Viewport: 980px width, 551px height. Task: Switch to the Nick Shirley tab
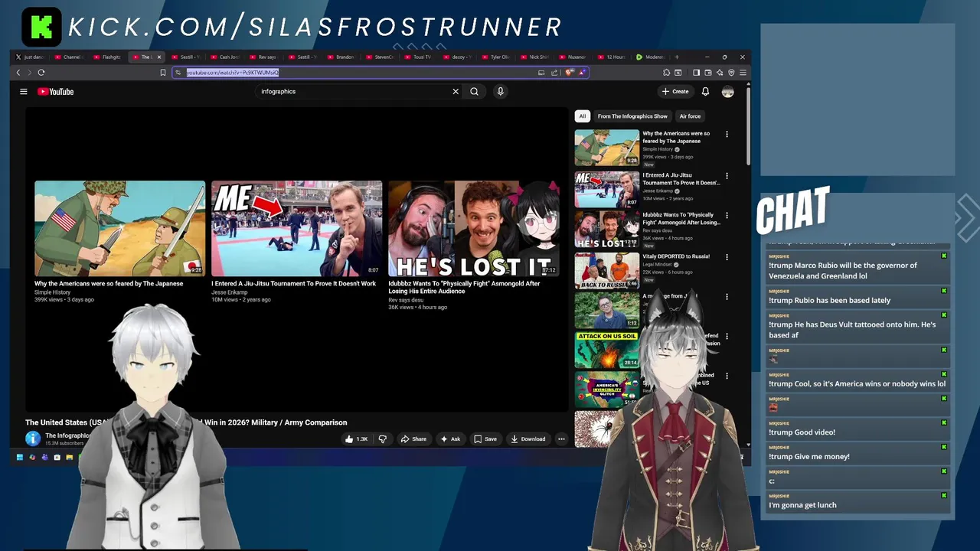[x=537, y=57]
